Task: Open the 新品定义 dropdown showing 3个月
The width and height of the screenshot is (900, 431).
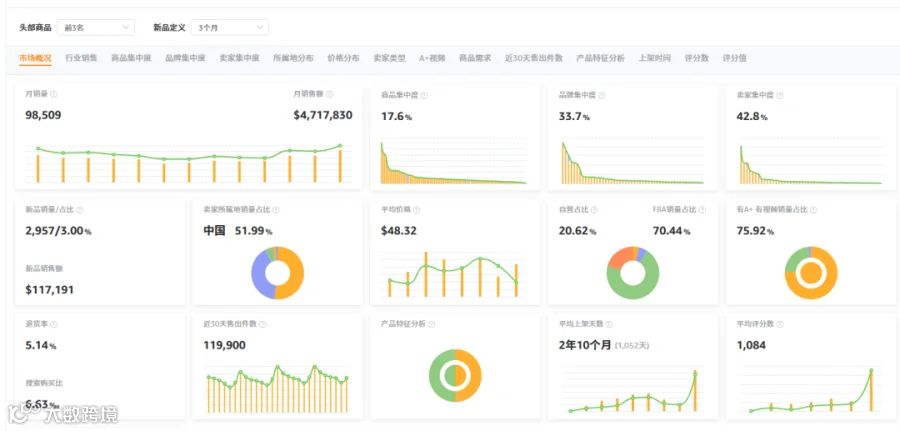Action: (230, 27)
